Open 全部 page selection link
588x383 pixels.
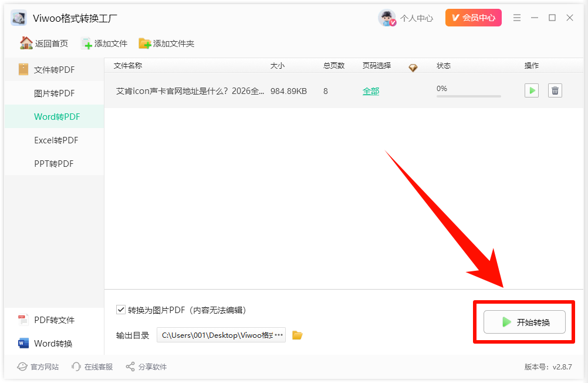tap(371, 91)
